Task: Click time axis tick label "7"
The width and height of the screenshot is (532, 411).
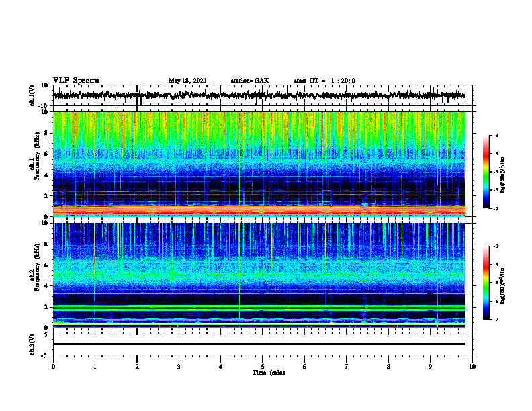Action: tap(347, 367)
